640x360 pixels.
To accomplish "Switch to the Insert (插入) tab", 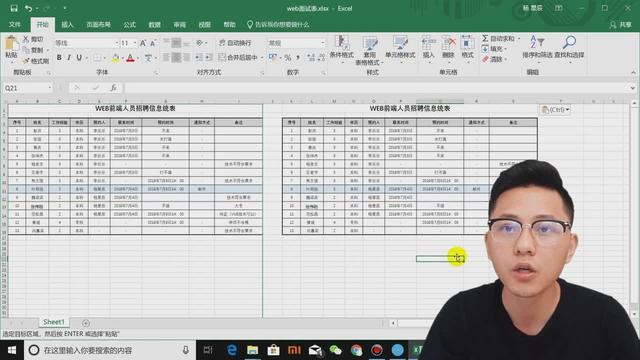I will pyautogui.click(x=67, y=24).
